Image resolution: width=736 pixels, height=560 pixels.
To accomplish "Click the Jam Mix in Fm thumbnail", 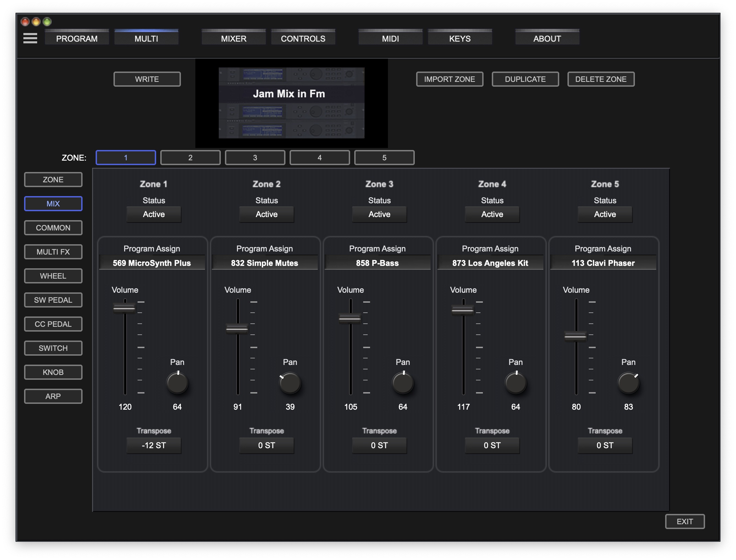I will [291, 103].
